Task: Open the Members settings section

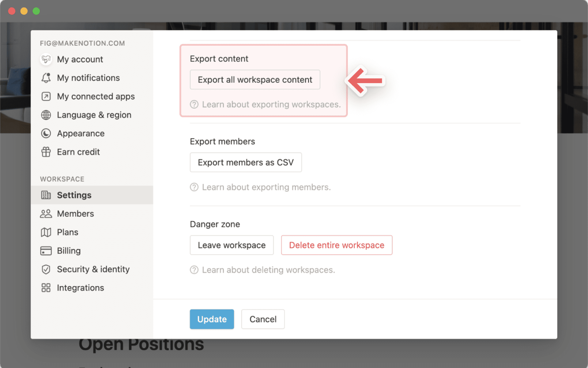Action: (x=75, y=214)
